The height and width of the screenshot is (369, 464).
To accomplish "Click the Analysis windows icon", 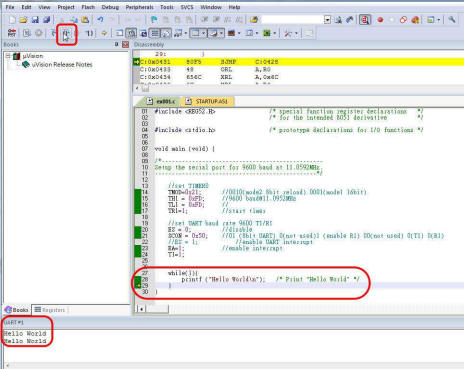I will click(x=232, y=33).
